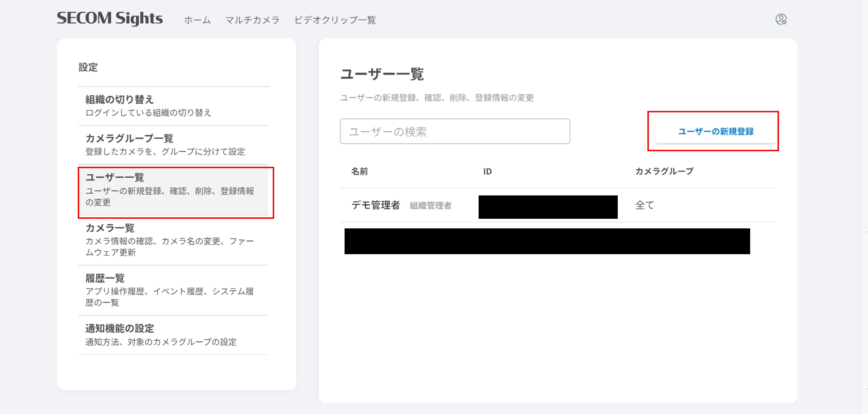
Task: Open 通知機能の設定 settings item
Action: (173, 335)
